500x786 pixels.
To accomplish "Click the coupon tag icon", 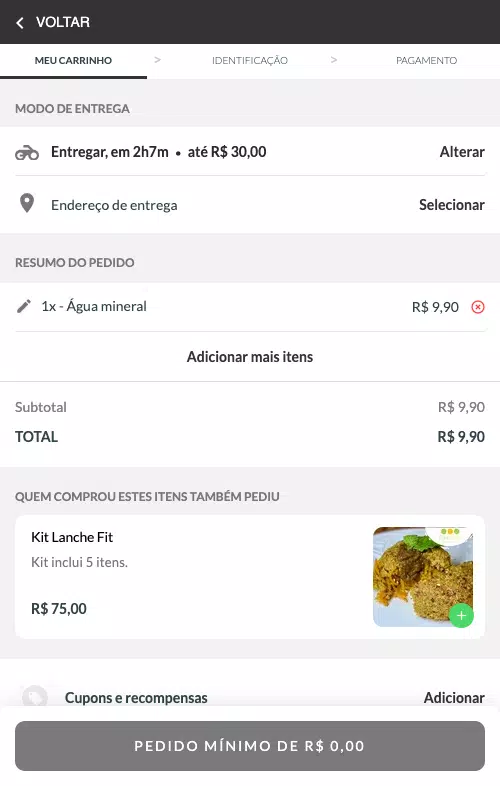I will 35,697.
